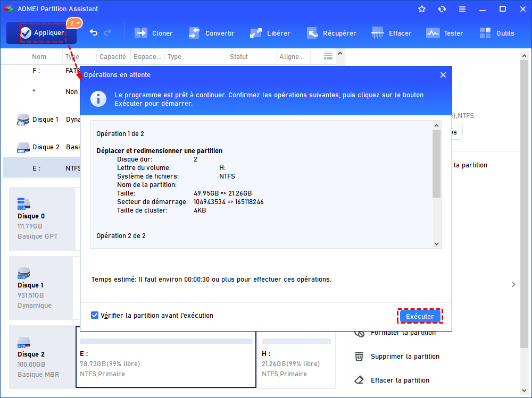Image resolution: width=532 pixels, height=398 pixels.
Task: Open the column view options icon
Action: coord(328,56)
